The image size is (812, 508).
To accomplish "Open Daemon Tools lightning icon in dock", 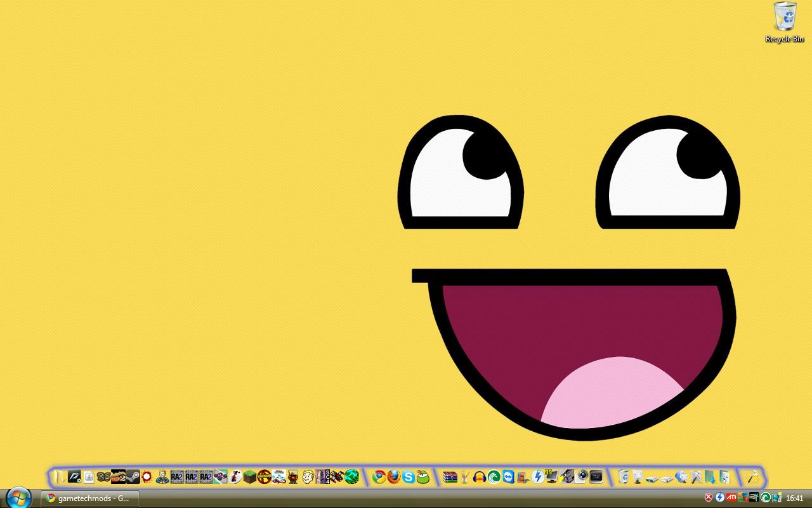I will coord(538,476).
